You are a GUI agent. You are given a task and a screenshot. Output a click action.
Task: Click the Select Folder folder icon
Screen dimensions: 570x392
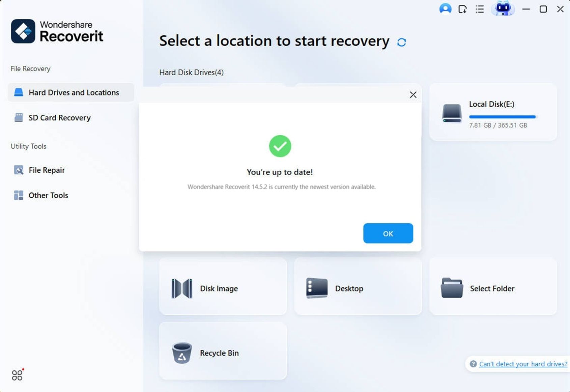tap(452, 288)
